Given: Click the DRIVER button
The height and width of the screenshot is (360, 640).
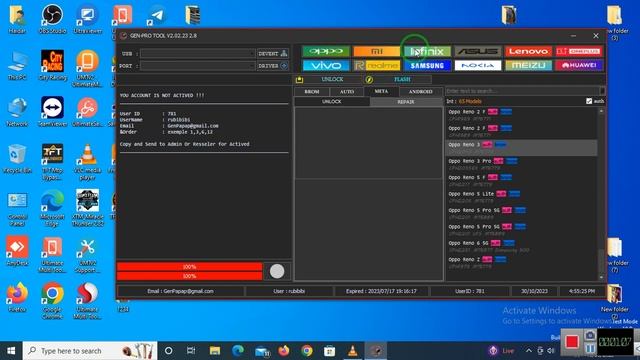Looking at the screenshot, I should [x=273, y=66].
